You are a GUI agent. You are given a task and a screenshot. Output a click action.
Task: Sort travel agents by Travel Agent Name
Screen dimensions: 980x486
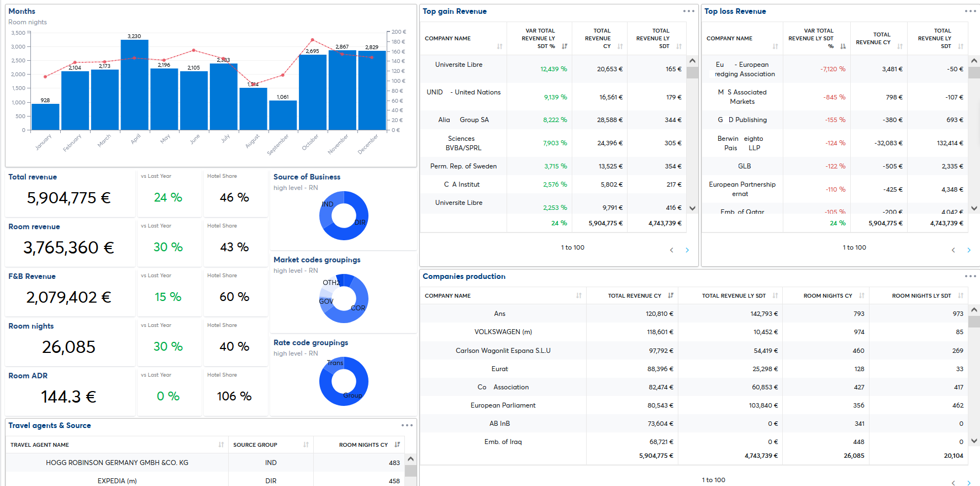point(221,445)
